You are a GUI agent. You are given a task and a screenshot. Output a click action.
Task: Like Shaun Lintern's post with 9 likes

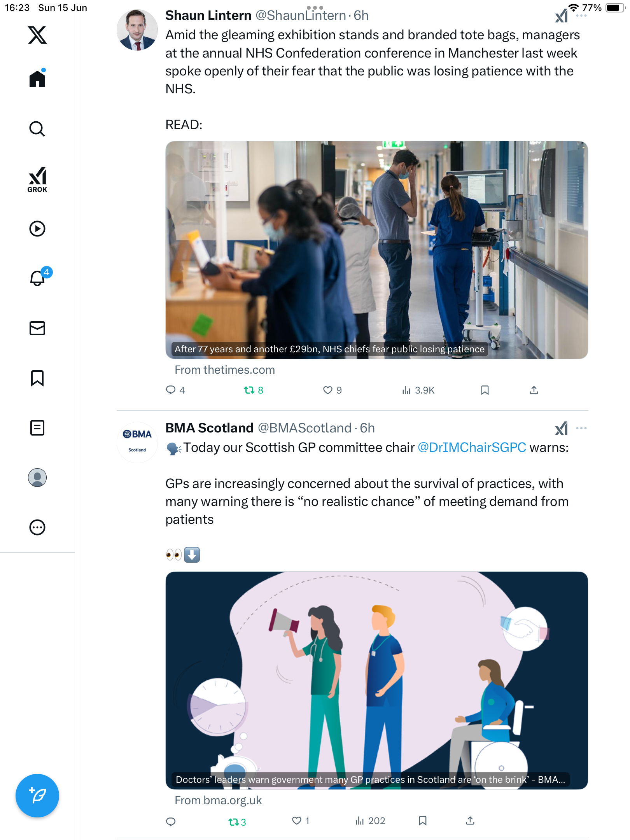[332, 390]
